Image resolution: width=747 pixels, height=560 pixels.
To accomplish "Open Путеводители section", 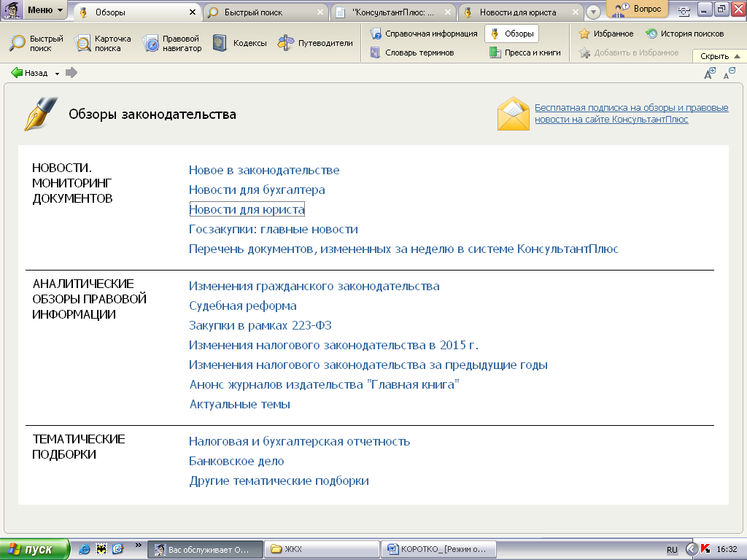I will 315,43.
